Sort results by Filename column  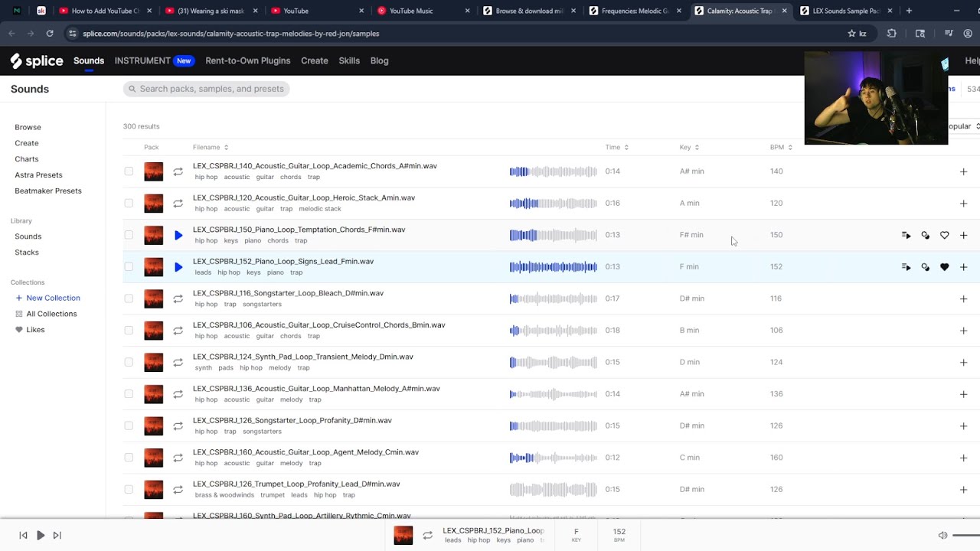(211, 147)
